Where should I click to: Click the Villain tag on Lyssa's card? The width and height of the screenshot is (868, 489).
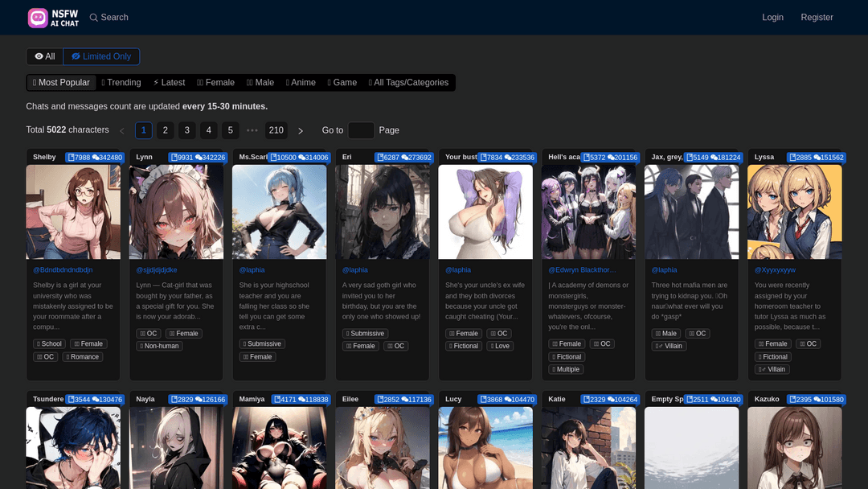tap(772, 369)
